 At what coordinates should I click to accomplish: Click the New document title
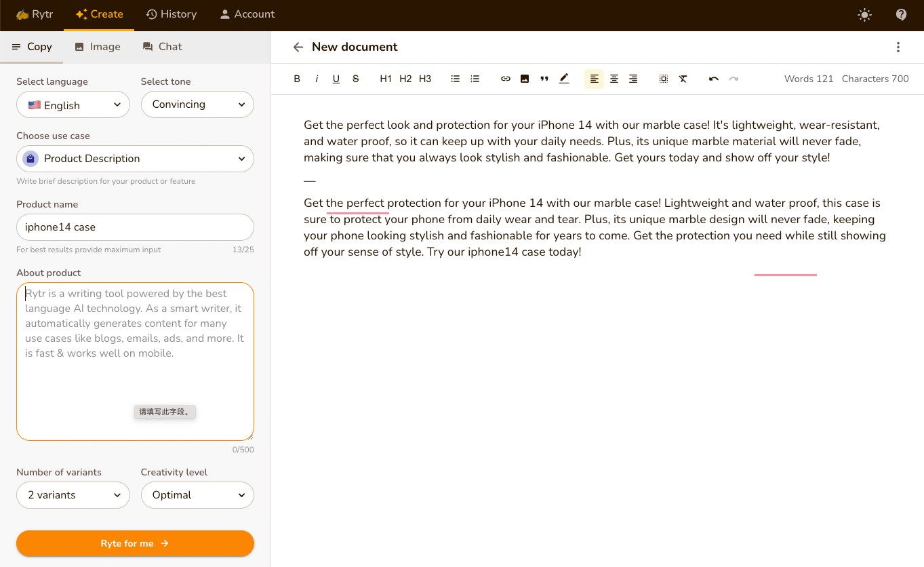[355, 47]
